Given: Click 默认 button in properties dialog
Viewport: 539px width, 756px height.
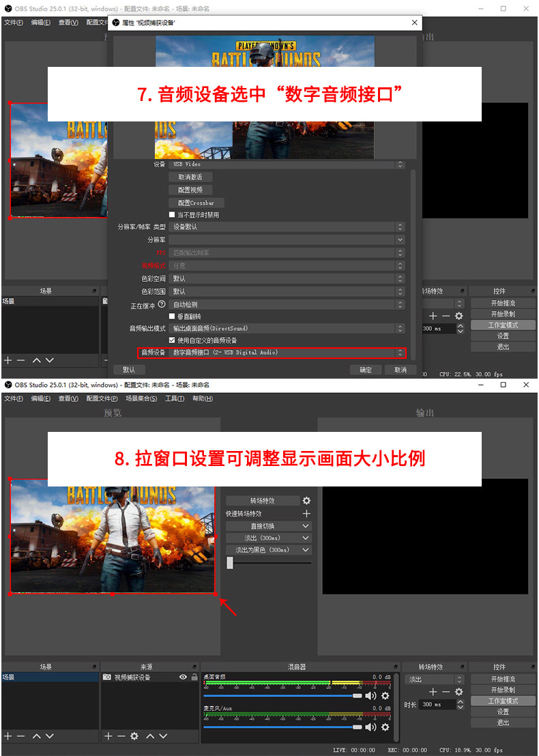Looking at the screenshot, I should click(129, 370).
